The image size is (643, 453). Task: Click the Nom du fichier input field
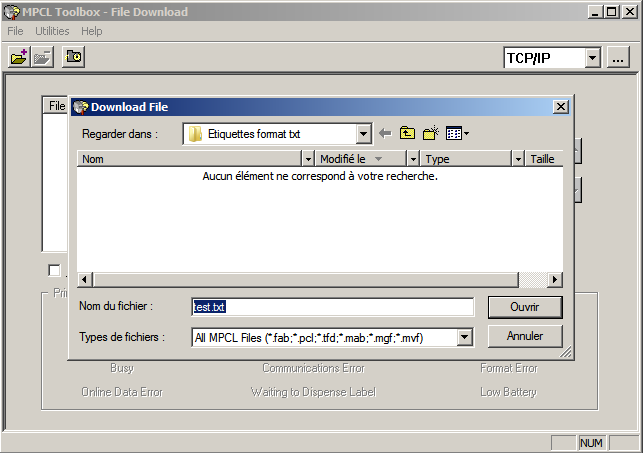click(x=333, y=307)
